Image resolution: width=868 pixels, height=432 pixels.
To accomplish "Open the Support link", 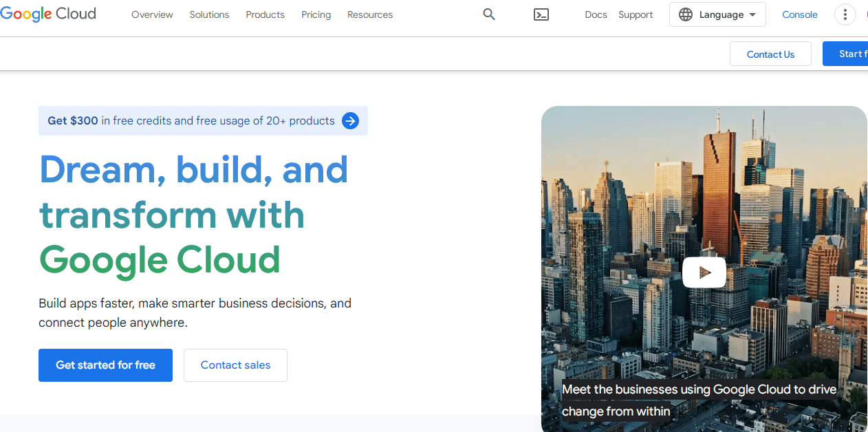I will (636, 14).
